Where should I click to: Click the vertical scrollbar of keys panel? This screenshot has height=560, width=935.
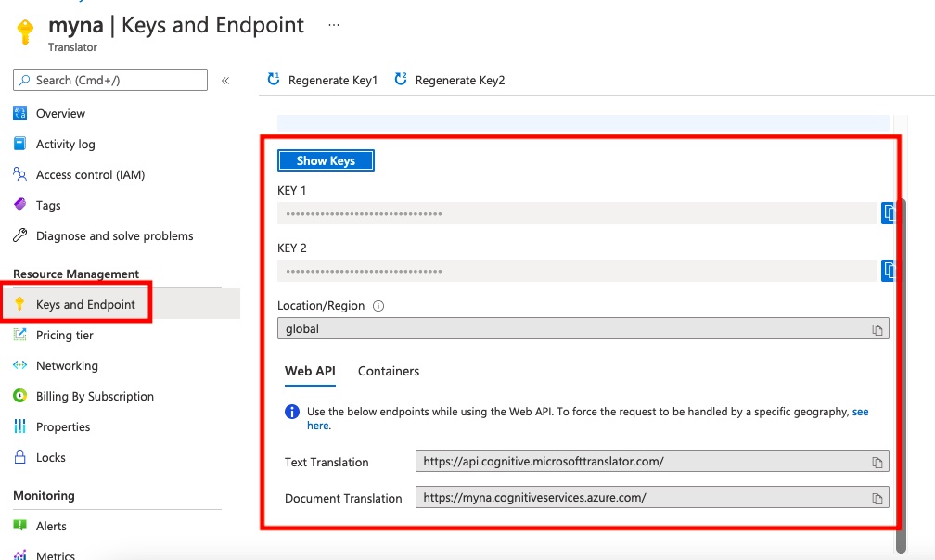point(901,375)
